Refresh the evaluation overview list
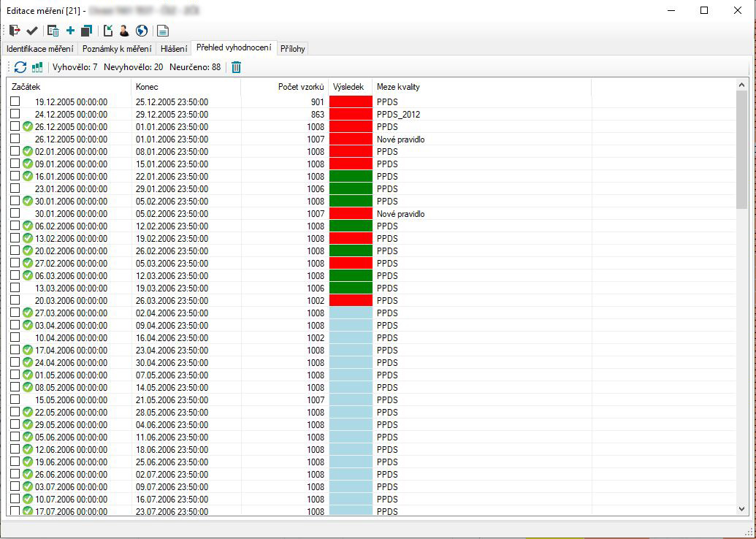This screenshot has height=539, width=756. pyautogui.click(x=20, y=67)
